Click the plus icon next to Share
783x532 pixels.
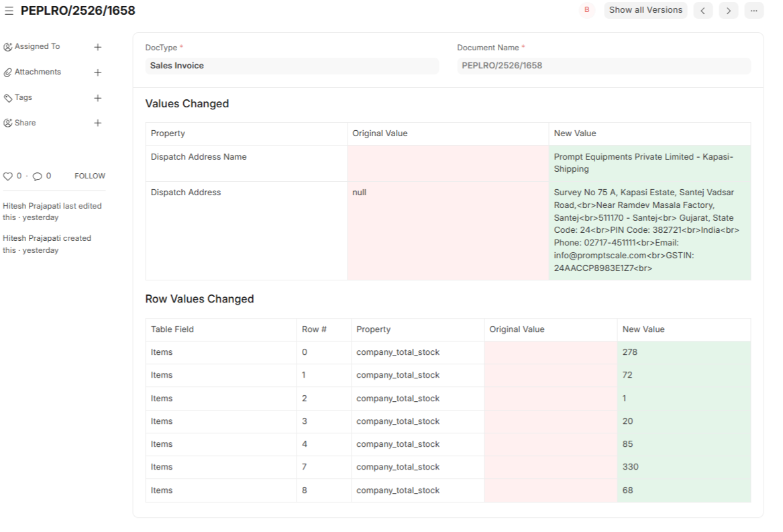pyautogui.click(x=97, y=123)
